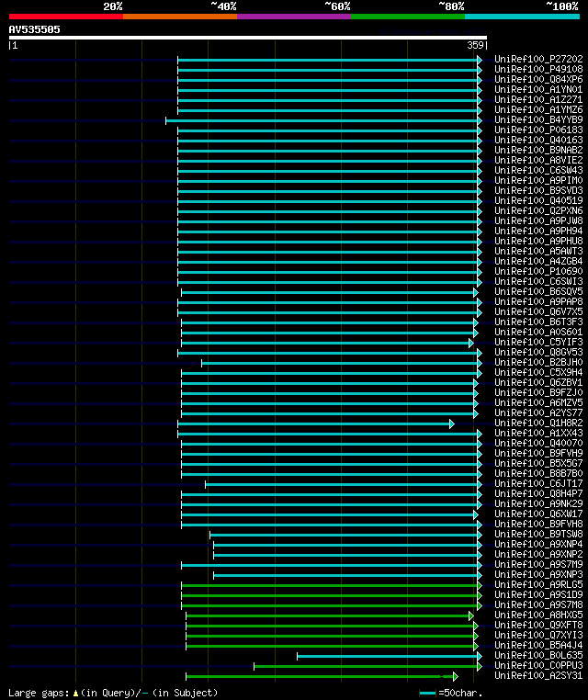Click the start tick of UniRef100_C6JT17 alignment
This screenshot has height=700, width=588.
[x=206, y=484]
